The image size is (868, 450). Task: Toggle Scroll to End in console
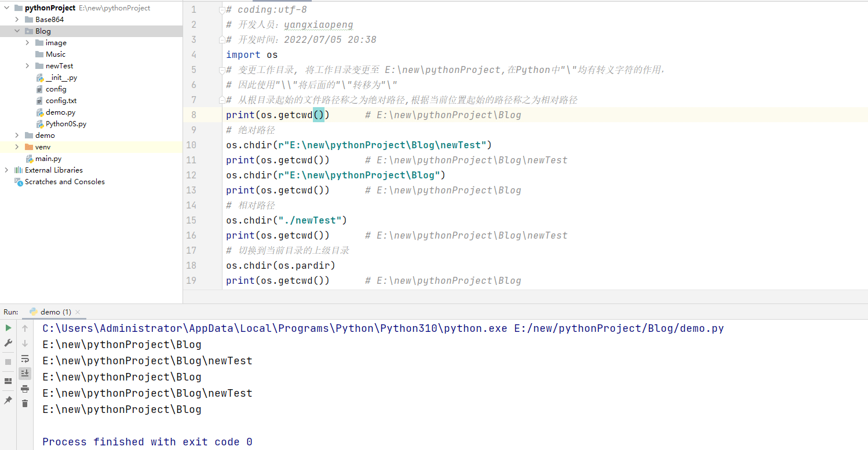(25, 374)
